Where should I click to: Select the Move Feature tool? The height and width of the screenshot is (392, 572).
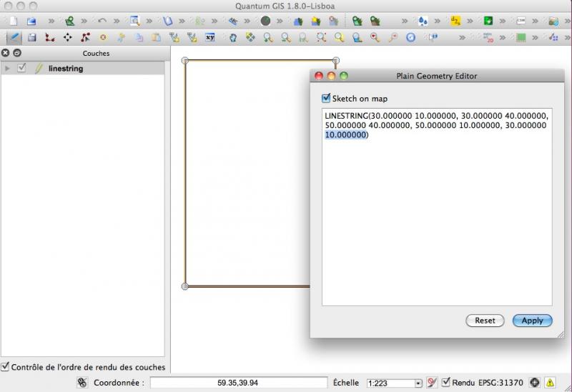[x=67, y=37]
